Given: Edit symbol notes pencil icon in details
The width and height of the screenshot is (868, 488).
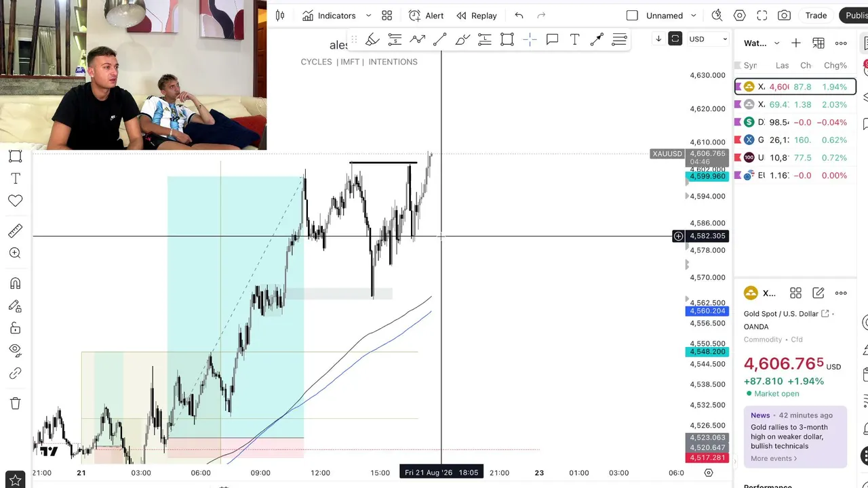Looking at the screenshot, I should [x=818, y=293].
